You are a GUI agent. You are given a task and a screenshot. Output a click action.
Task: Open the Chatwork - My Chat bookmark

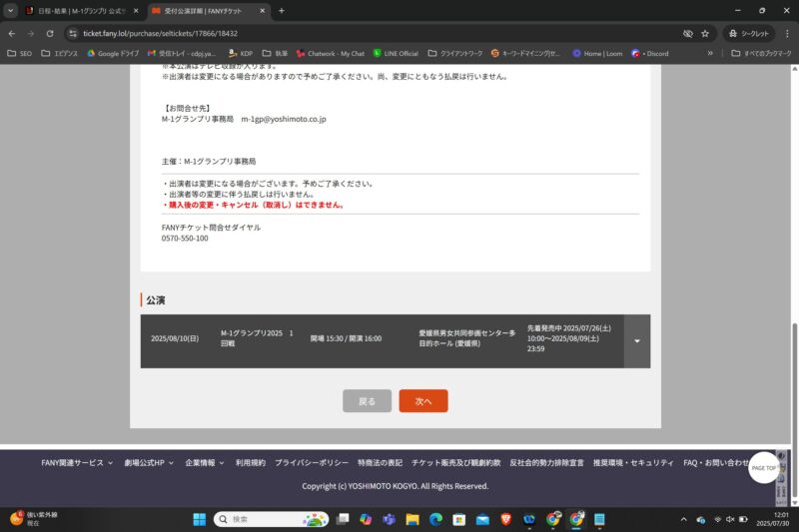coord(331,54)
